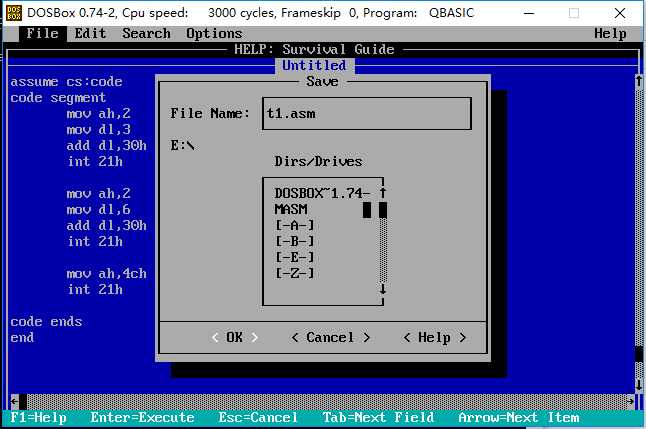Click the 'code ends' line
This screenshot has height=429, width=646.
point(46,321)
